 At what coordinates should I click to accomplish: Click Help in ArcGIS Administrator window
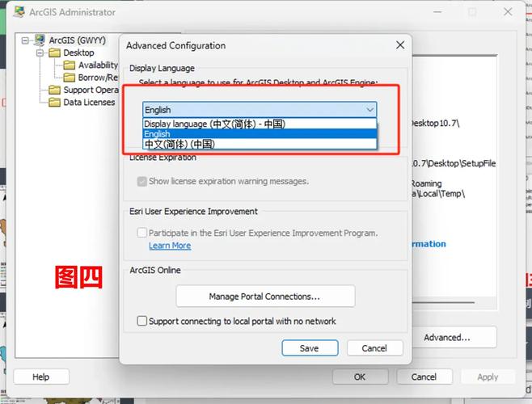(x=41, y=377)
